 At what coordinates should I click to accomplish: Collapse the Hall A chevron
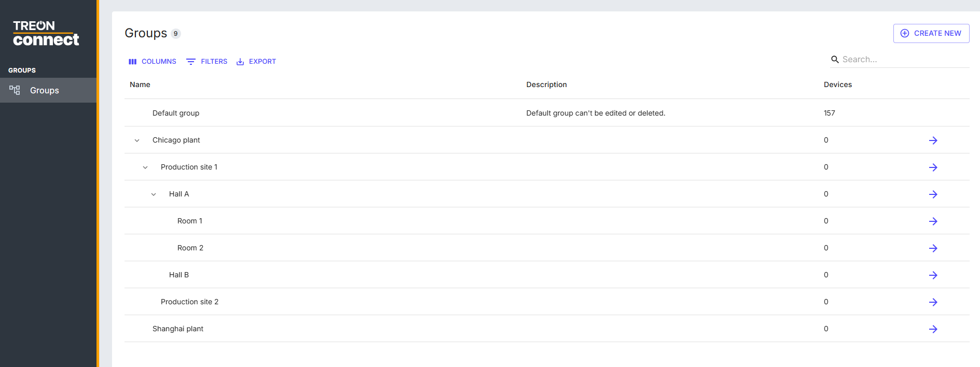(154, 194)
